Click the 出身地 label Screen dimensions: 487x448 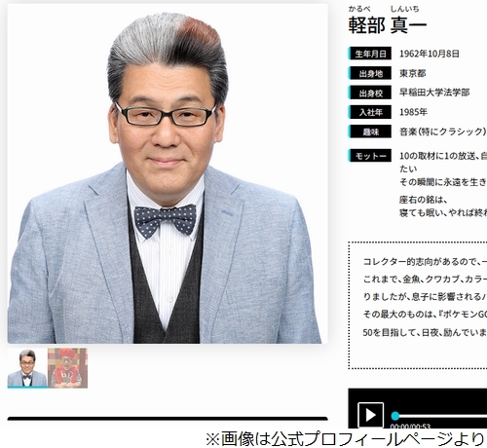(x=370, y=73)
